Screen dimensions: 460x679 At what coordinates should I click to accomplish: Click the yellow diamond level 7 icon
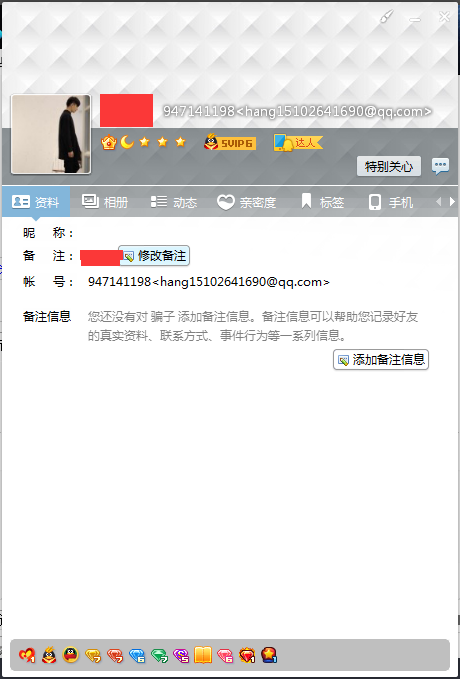pos(93,656)
